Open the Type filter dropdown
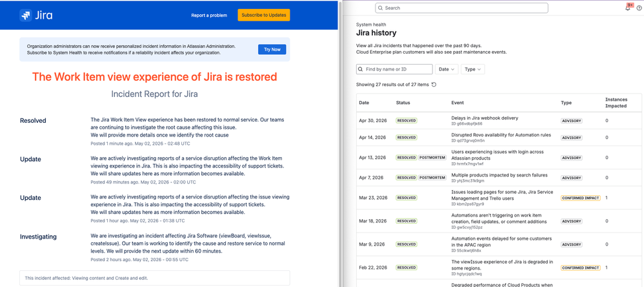This screenshot has height=287, width=644. (473, 69)
